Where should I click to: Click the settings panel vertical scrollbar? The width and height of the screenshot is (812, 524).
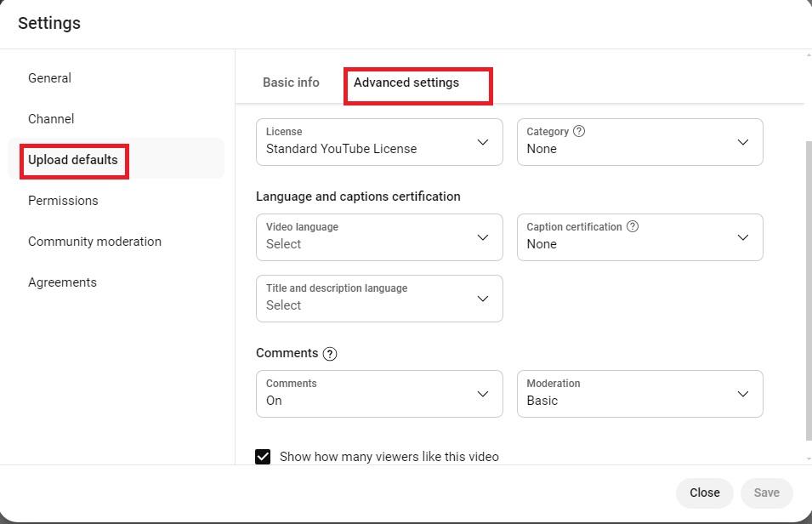point(809,290)
